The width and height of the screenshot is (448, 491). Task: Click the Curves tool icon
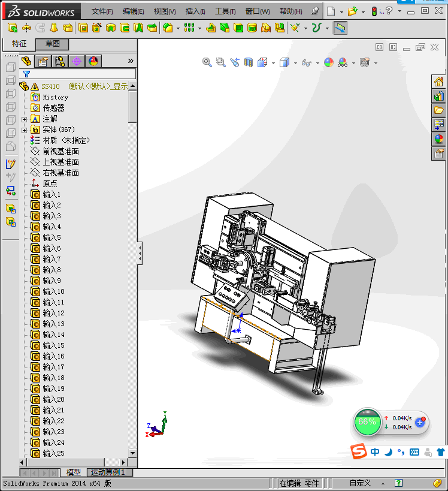coord(317,28)
